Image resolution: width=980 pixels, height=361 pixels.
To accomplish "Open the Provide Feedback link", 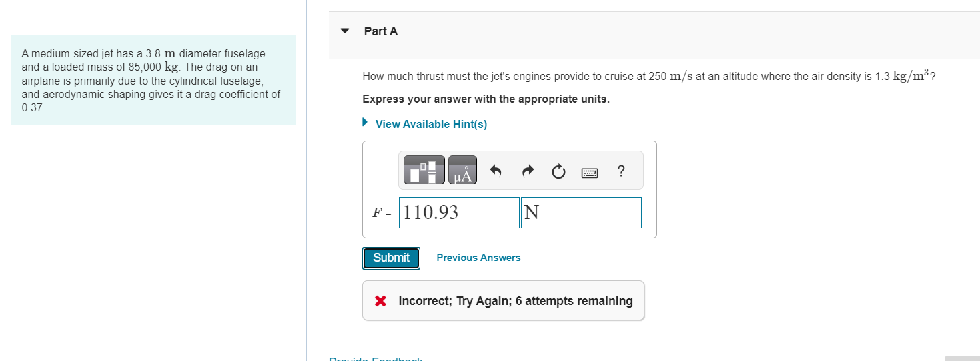I will click(376, 360).
